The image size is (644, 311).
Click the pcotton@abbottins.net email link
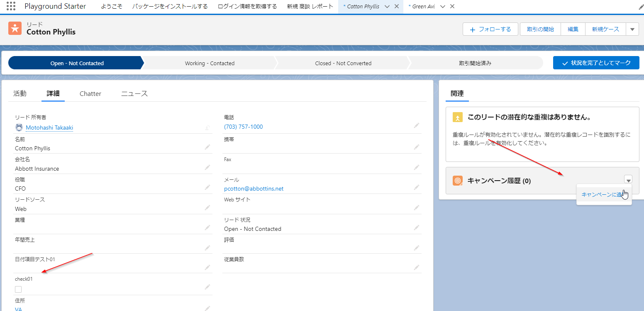254,189
